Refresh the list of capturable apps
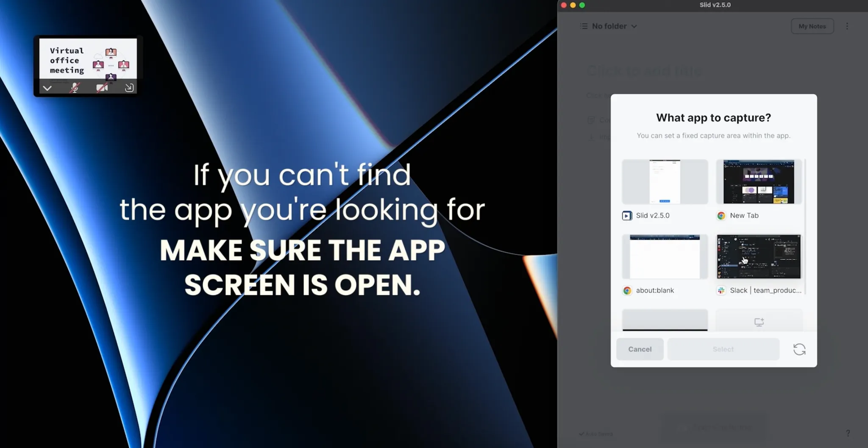 point(799,349)
